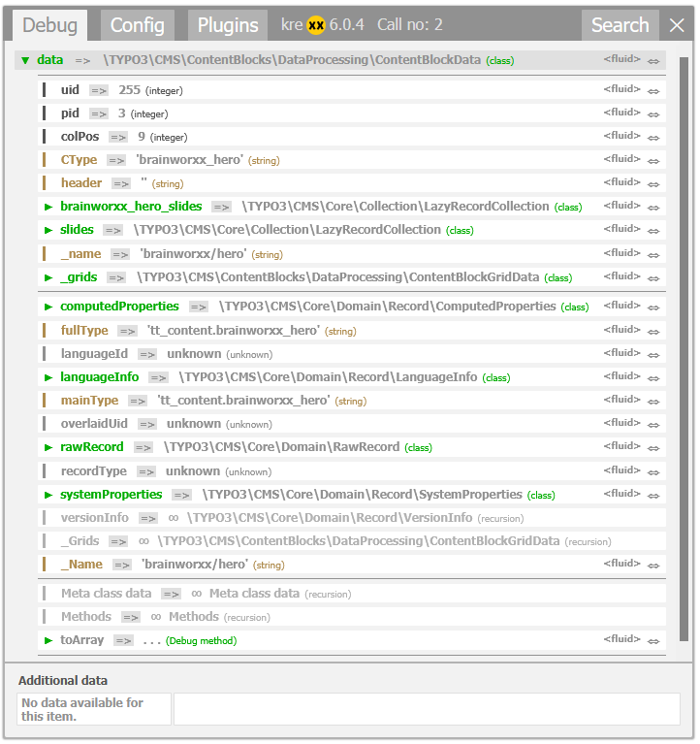Expand the languageInfo class node
The width and height of the screenshot is (700, 744).
point(48,377)
